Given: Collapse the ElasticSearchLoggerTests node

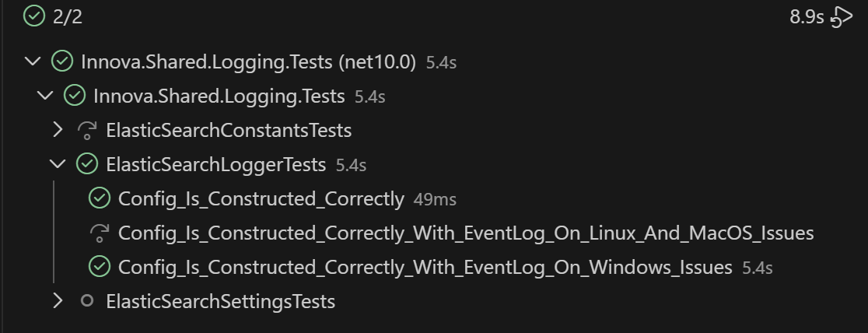Looking at the screenshot, I should [58, 164].
